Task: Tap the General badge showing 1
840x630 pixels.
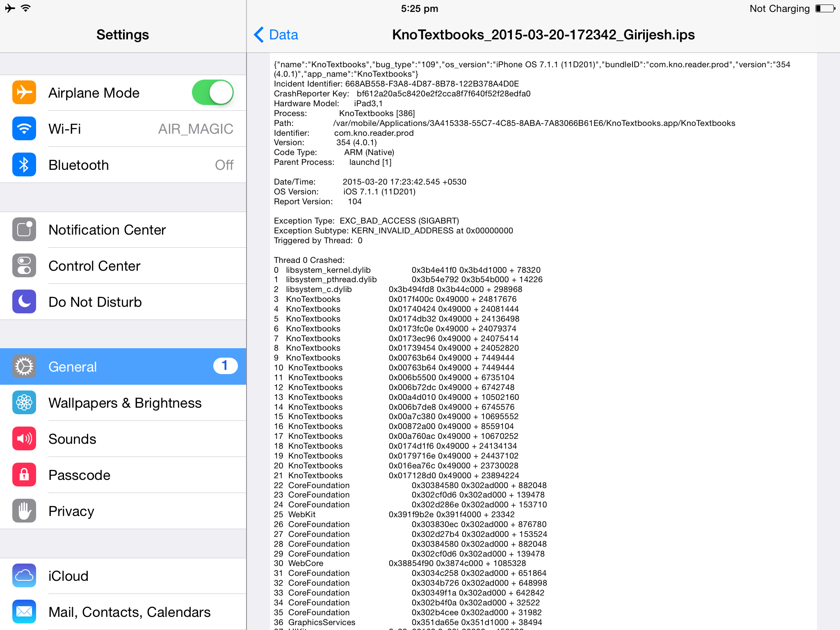Action: click(225, 366)
